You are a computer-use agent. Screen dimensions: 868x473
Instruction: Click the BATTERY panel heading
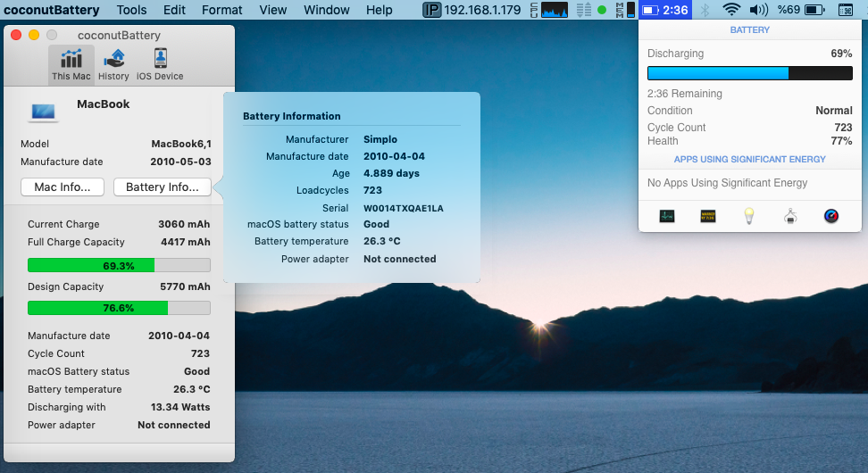(749, 29)
